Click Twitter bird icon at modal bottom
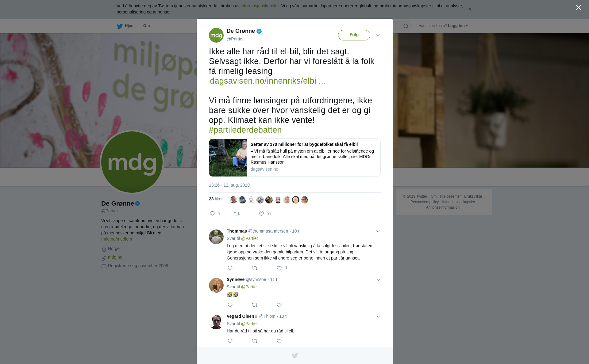Image resolution: width=589 pixels, height=364 pixels. coord(295,356)
